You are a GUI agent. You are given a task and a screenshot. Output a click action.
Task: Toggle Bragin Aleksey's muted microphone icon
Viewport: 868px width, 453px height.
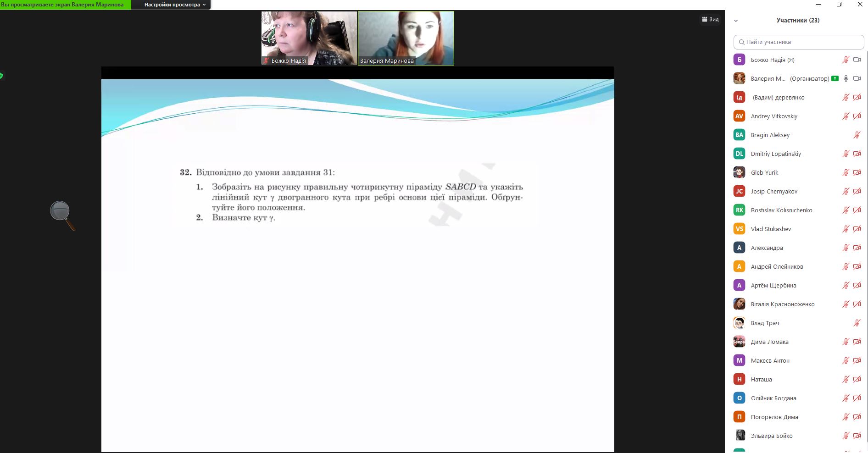857,135
